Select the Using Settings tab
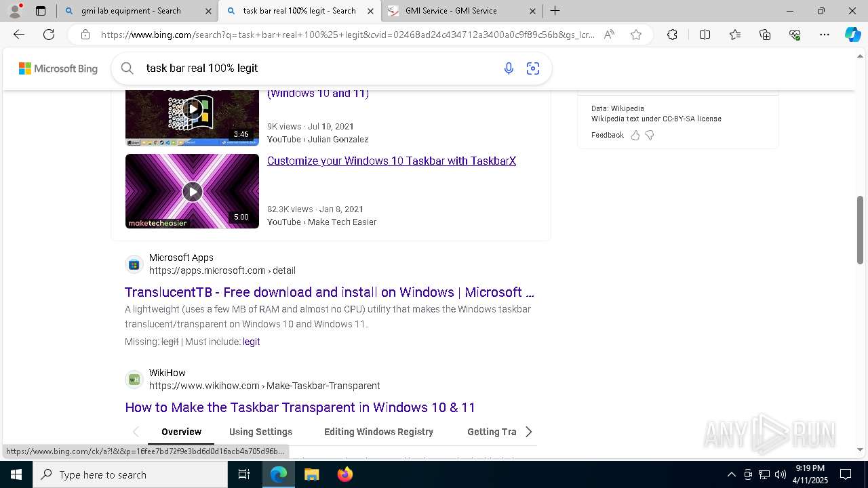This screenshot has width=868, height=488. click(260, 432)
